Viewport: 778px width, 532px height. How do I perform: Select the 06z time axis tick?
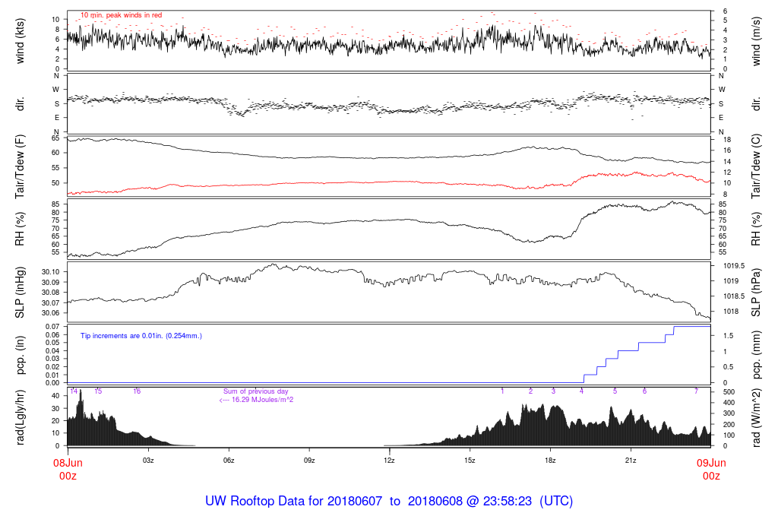(x=229, y=461)
